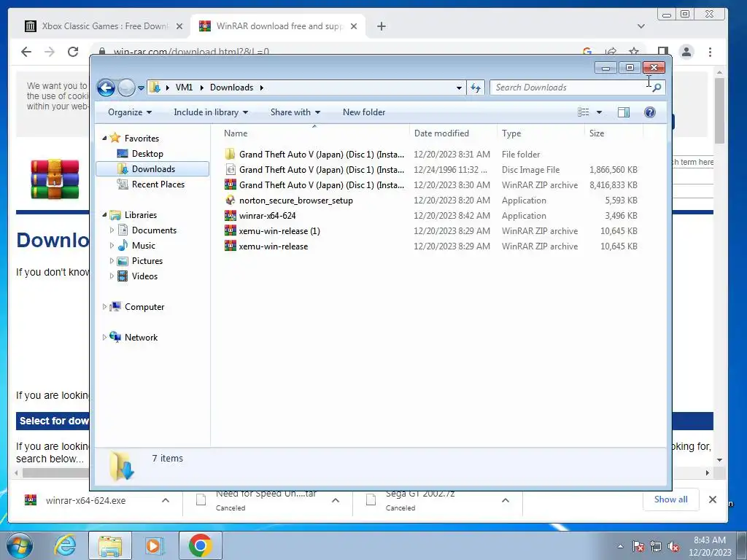Open Windows Media Player from taskbar

coord(155,545)
